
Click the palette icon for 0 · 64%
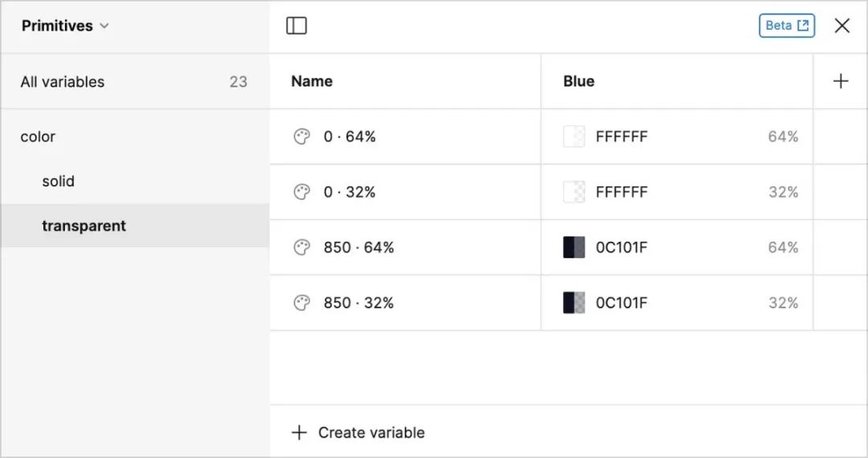coord(301,137)
